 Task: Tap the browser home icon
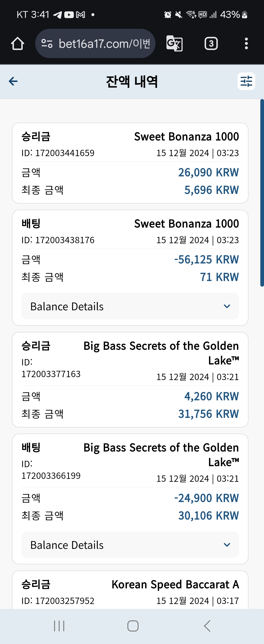click(x=18, y=43)
